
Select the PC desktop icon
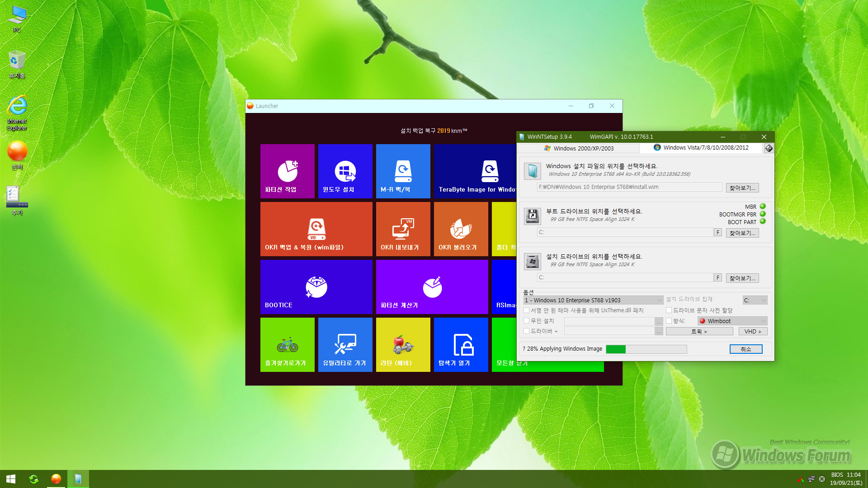point(17,19)
